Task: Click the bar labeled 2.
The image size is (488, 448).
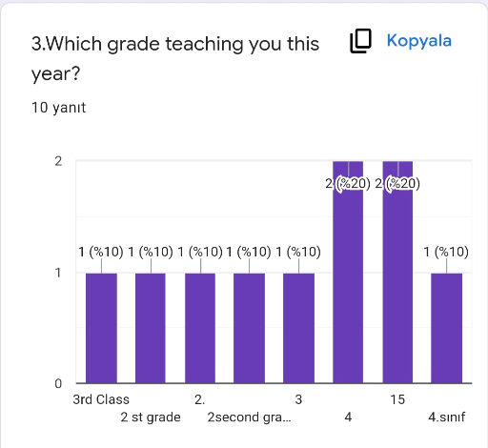Action: tap(200, 328)
